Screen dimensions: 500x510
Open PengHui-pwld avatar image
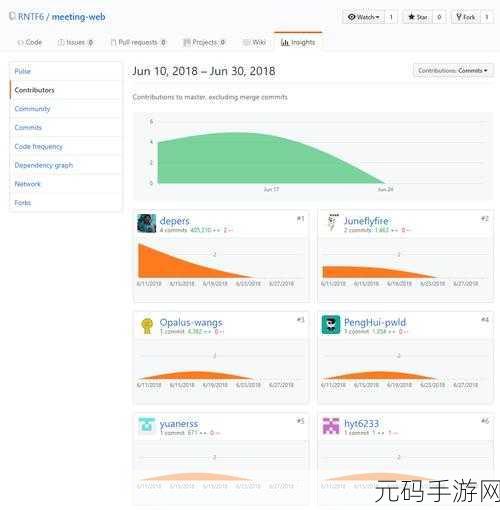point(331,325)
